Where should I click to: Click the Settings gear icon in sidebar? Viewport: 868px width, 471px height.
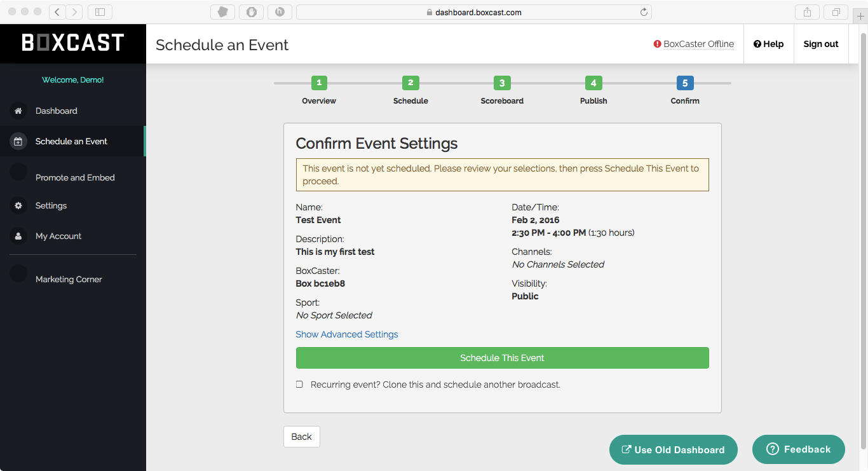18,205
